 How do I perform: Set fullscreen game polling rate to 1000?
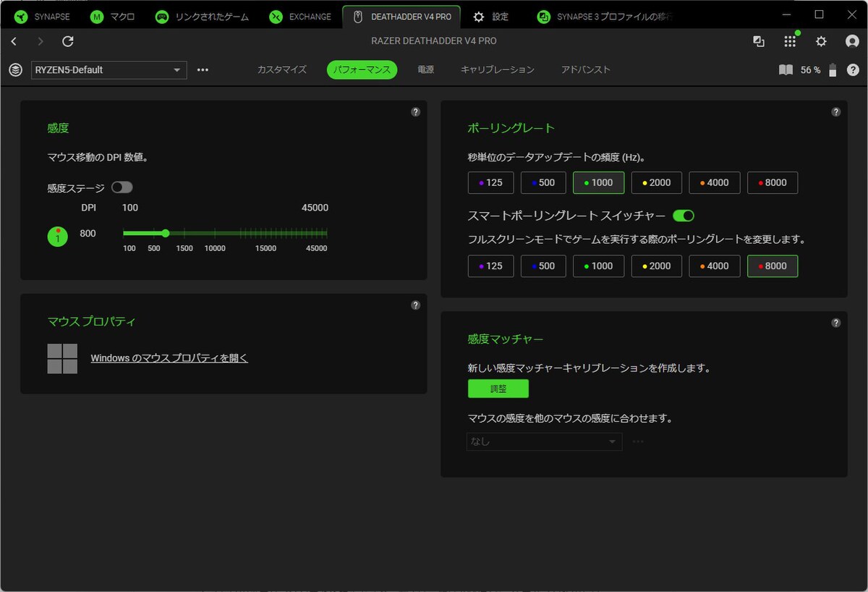coord(598,266)
